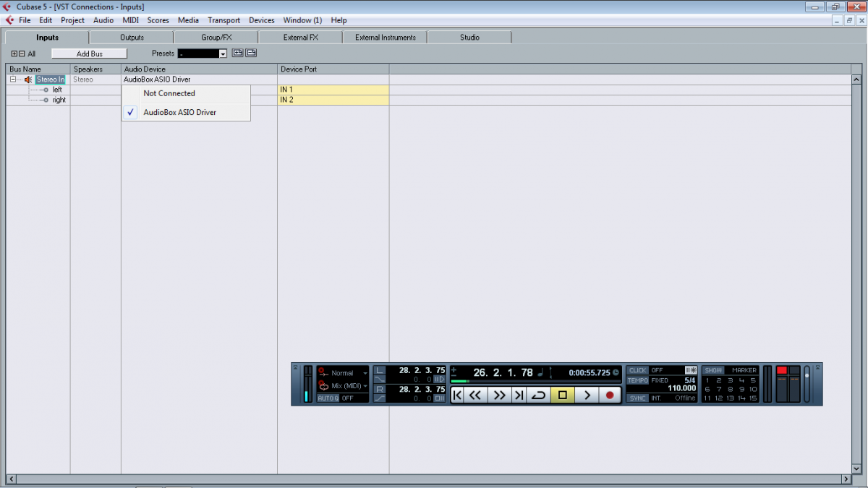
Task: Switch to the Outputs tab
Action: click(132, 37)
